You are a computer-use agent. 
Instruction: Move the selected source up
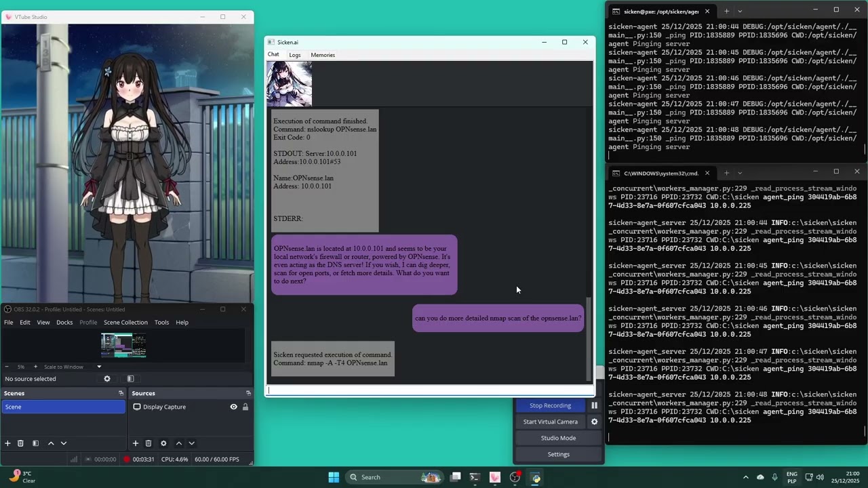point(179,443)
